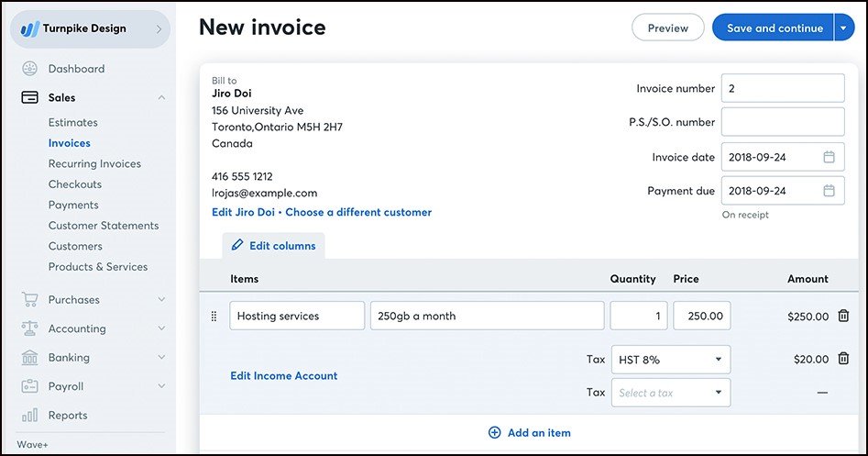This screenshot has width=868, height=456.
Task: Open the Payment due calendar picker
Action: 829,191
